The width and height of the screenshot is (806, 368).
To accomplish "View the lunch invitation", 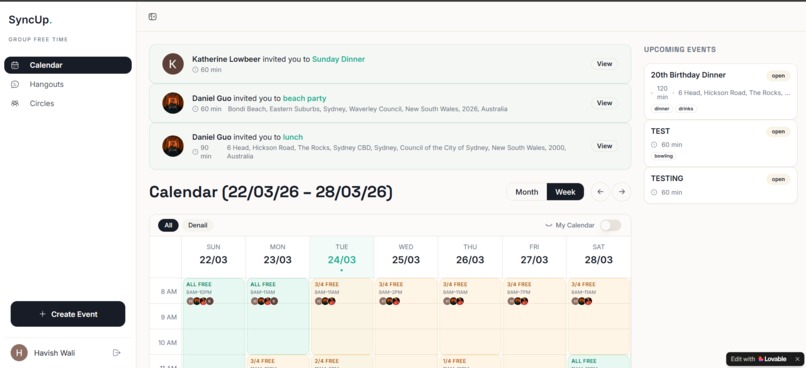I will [x=604, y=146].
